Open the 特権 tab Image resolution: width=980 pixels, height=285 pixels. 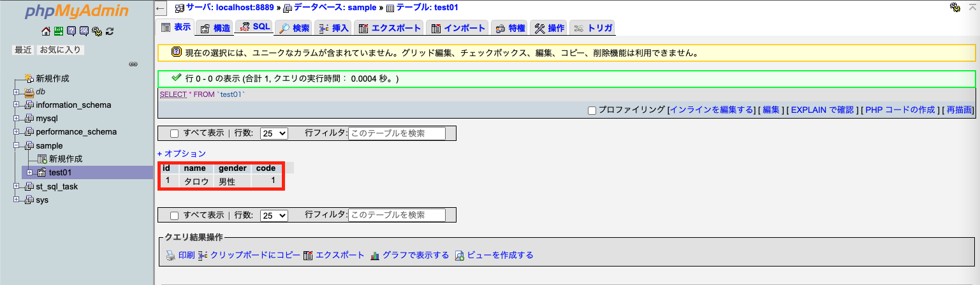click(509, 28)
